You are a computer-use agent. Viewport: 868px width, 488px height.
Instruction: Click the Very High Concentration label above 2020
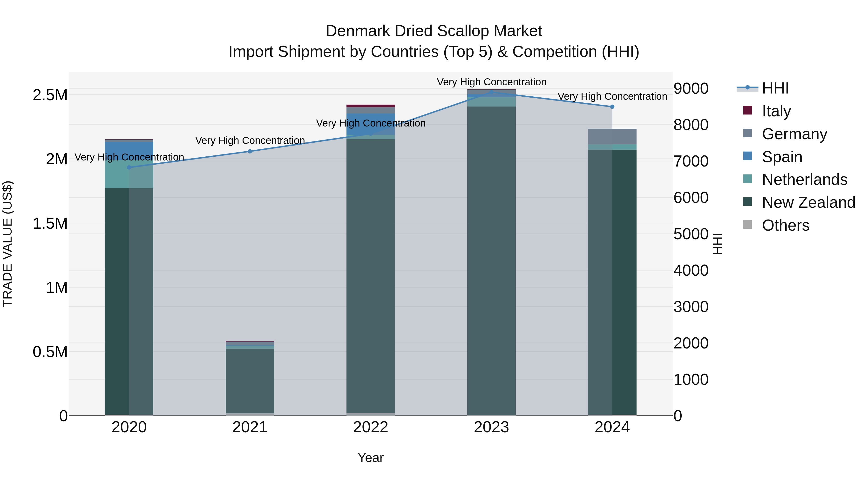coord(129,157)
